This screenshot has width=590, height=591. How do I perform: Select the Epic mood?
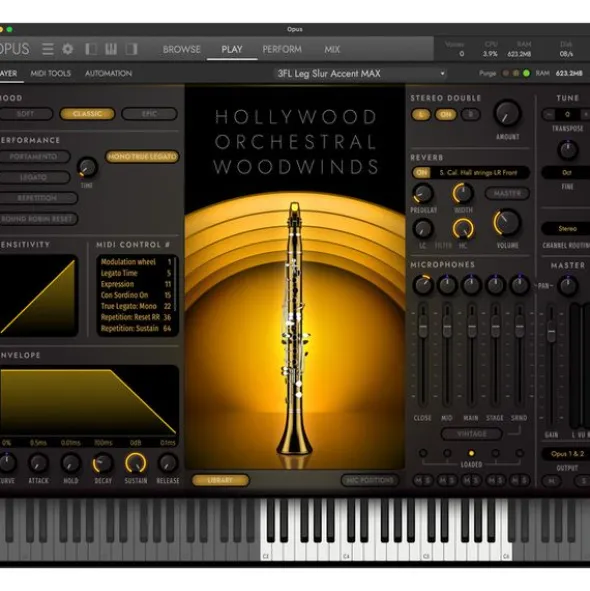coord(149,114)
